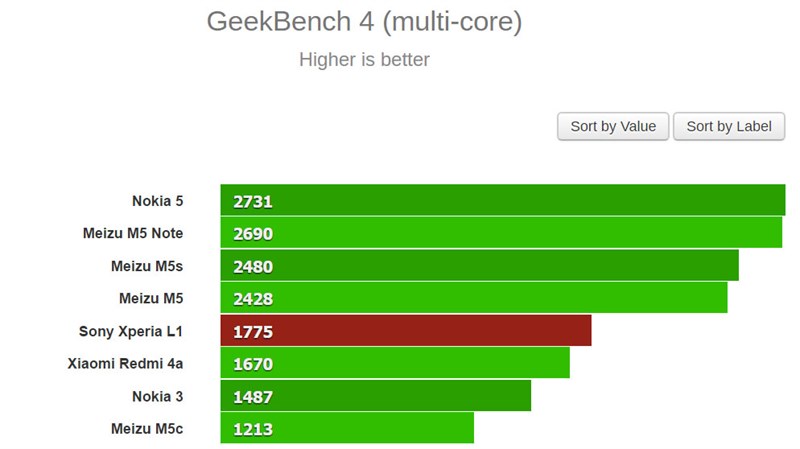Select the red Sony Xperia L1 bar

pos(406,331)
